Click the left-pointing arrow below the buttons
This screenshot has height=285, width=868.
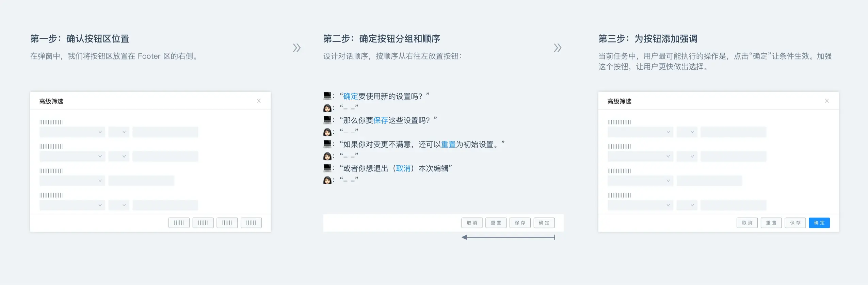tap(508, 237)
